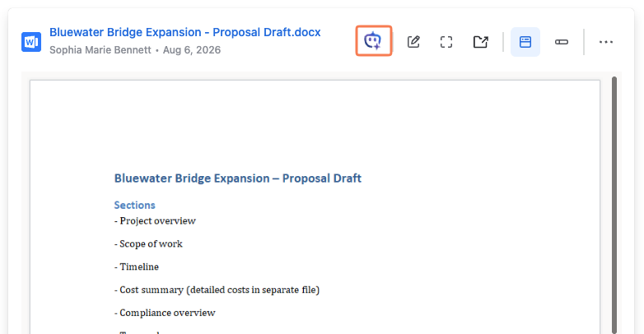Expand preview with the fullscreen brackets icon
Image resolution: width=644 pixels, height=334 pixels.
446,42
